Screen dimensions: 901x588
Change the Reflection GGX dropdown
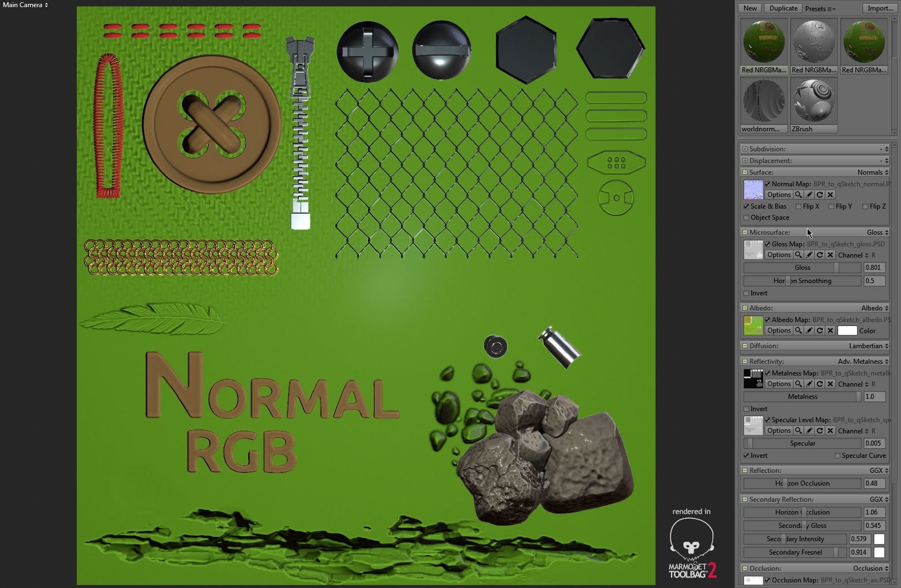[x=878, y=470]
